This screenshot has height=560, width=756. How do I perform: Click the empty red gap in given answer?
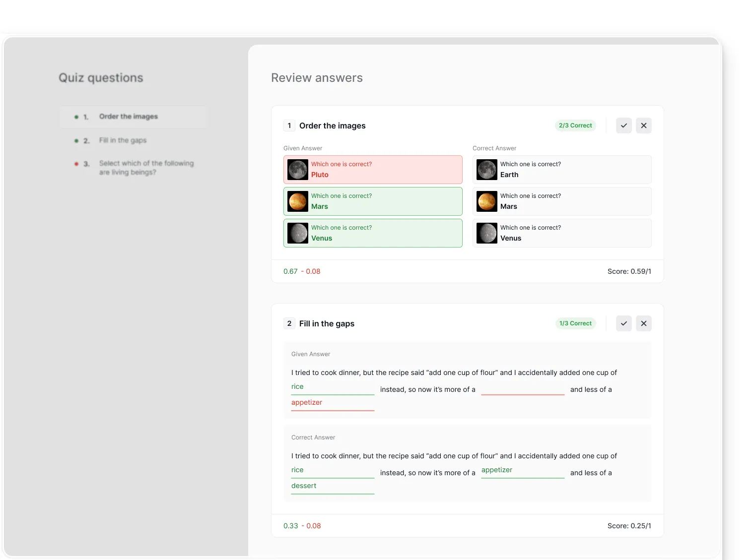[x=523, y=387]
